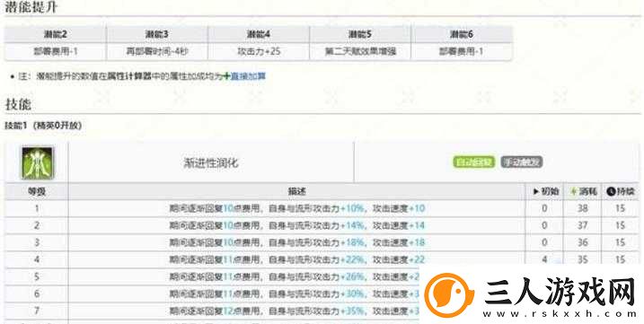
Task: Click the 再部署时间-4秒 cell
Action: tap(157, 52)
